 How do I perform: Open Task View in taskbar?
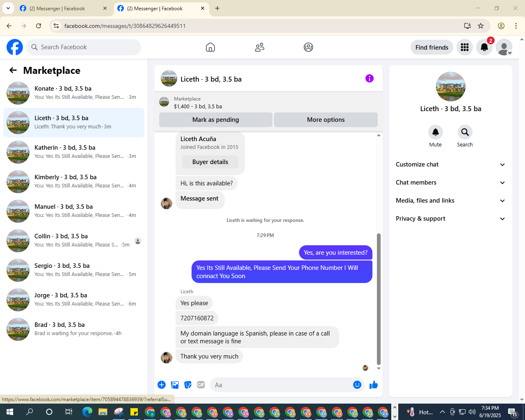click(x=69, y=412)
